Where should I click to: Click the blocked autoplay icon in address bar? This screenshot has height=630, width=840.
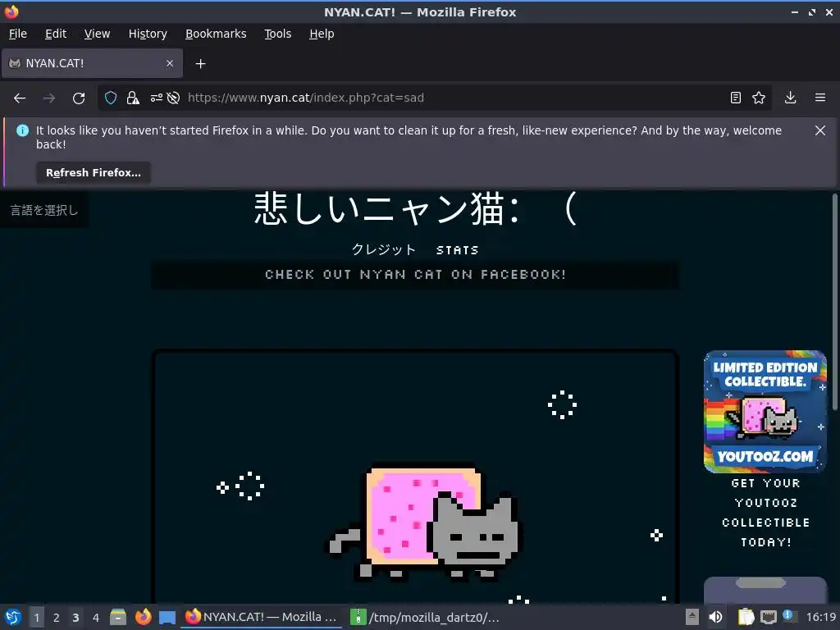pos(173,98)
